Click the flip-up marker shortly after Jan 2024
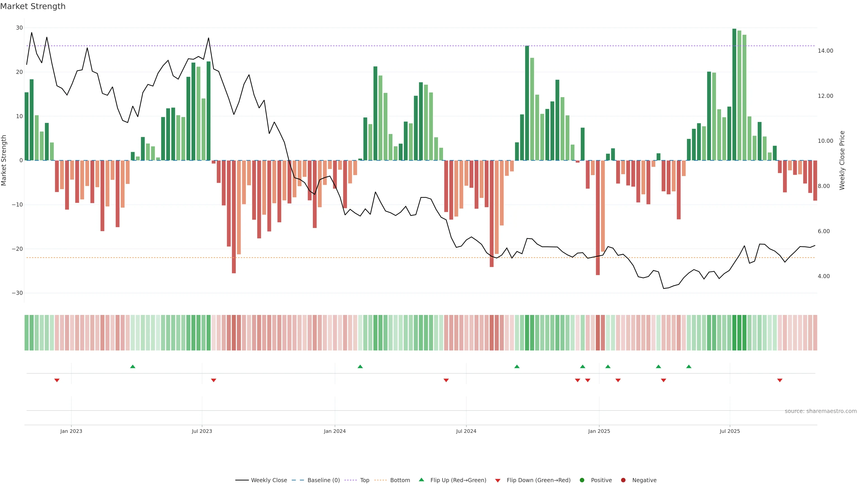The image size is (868, 488). 360,366
